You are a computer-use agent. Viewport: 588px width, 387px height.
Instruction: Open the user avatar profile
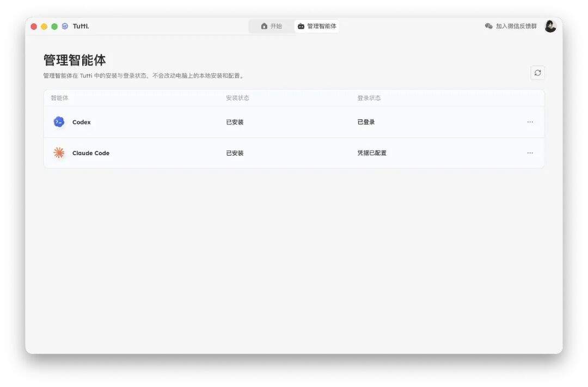[550, 26]
